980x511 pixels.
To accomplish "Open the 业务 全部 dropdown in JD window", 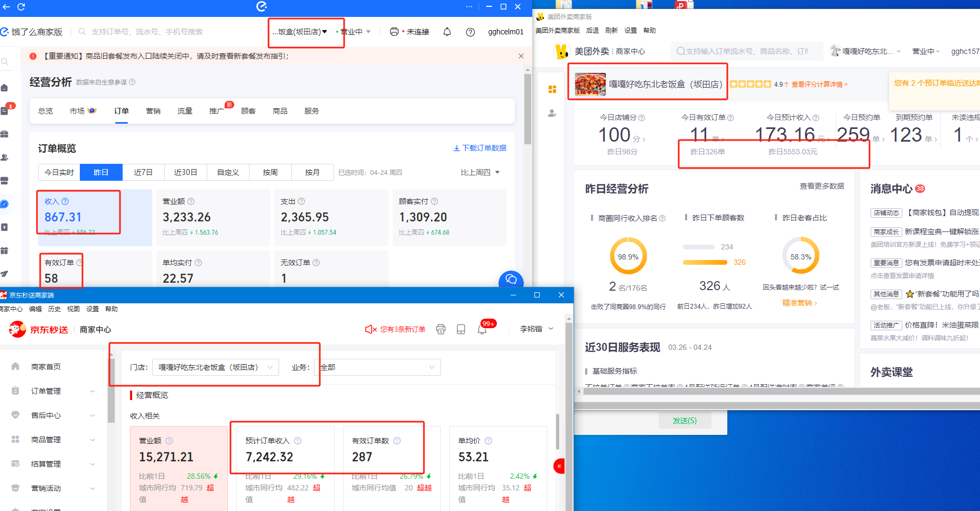I will [377, 367].
